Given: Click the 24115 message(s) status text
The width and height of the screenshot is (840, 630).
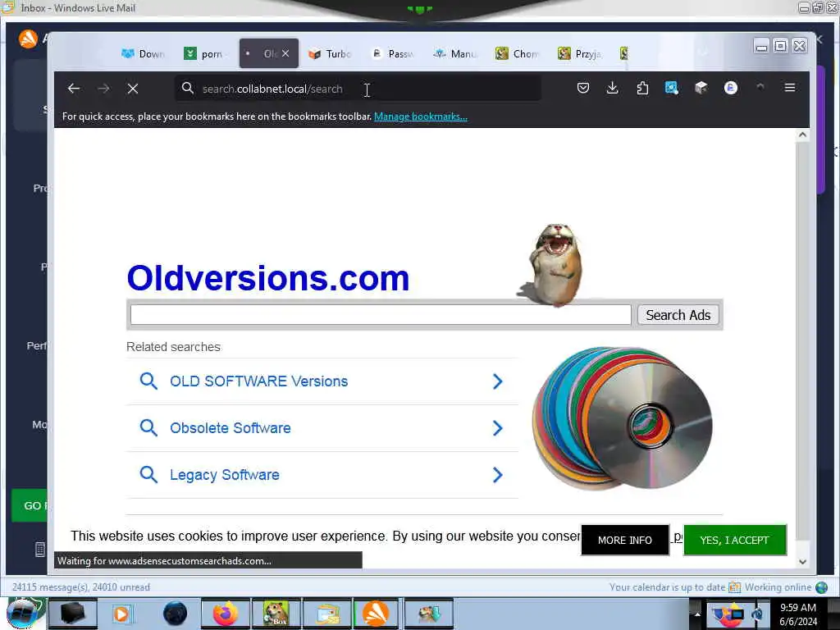Looking at the screenshot, I should click(x=81, y=587).
